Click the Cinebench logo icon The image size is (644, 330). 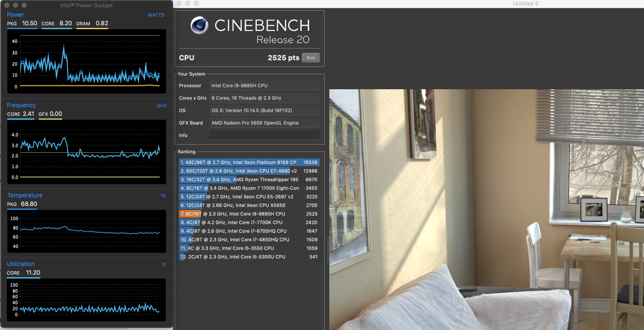point(199,25)
